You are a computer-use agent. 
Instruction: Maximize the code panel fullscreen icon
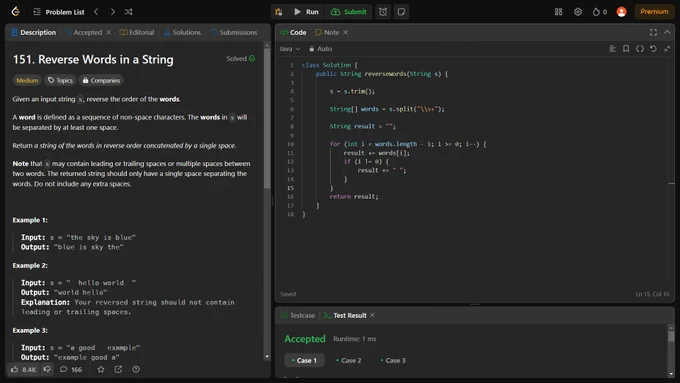click(x=653, y=33)
